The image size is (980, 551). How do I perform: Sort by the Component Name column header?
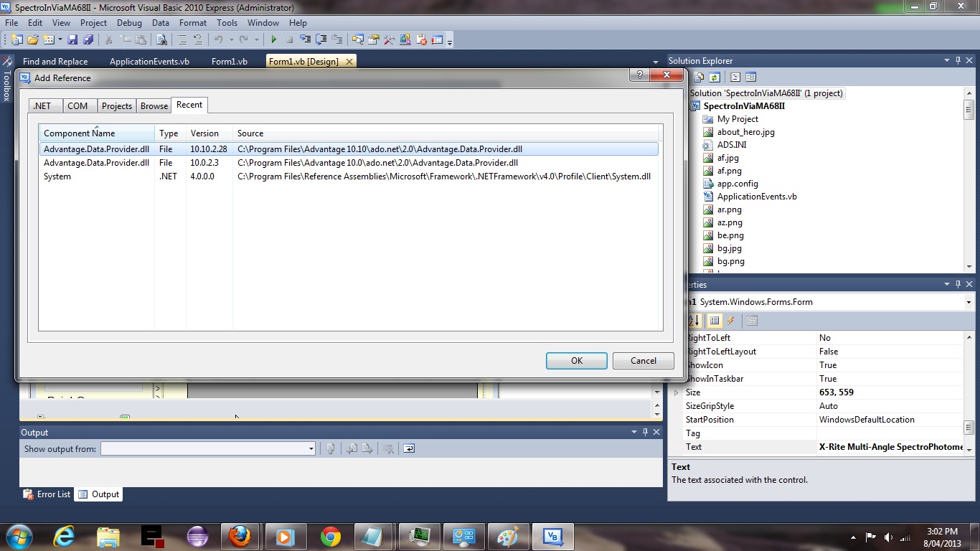coord(97,133)
